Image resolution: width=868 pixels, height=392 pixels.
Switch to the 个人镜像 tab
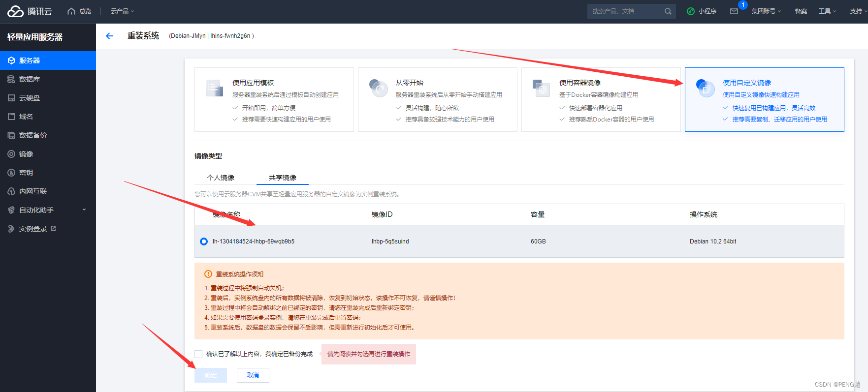(x=221, y=178)
